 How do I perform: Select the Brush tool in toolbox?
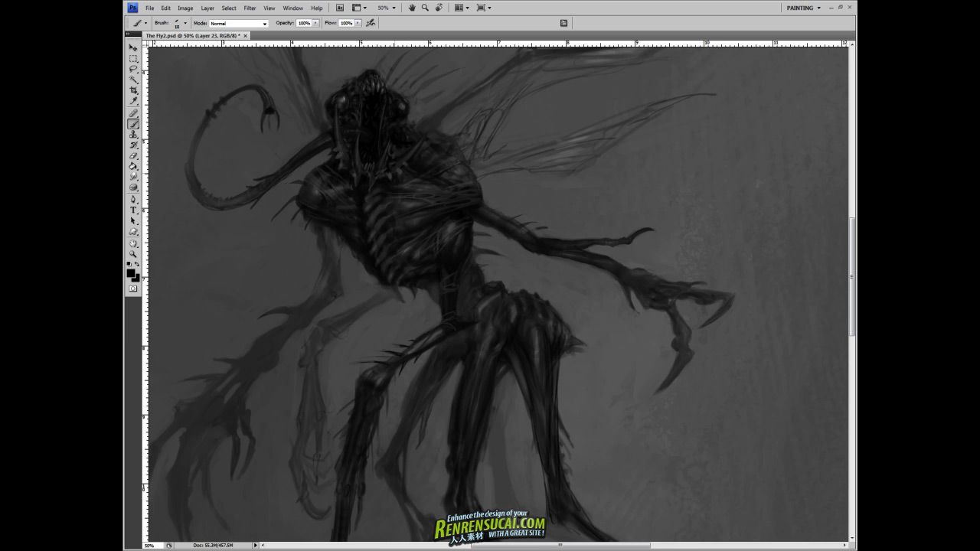point(133,124)
